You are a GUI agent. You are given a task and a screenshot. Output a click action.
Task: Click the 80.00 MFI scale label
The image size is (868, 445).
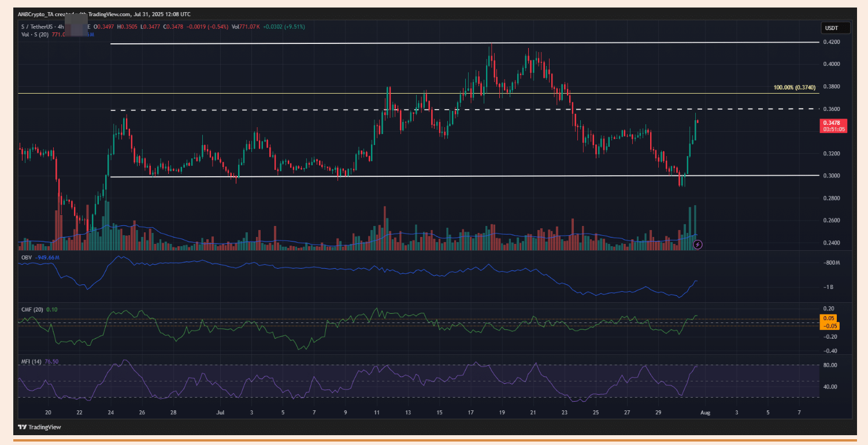click(x=830, y=365)
